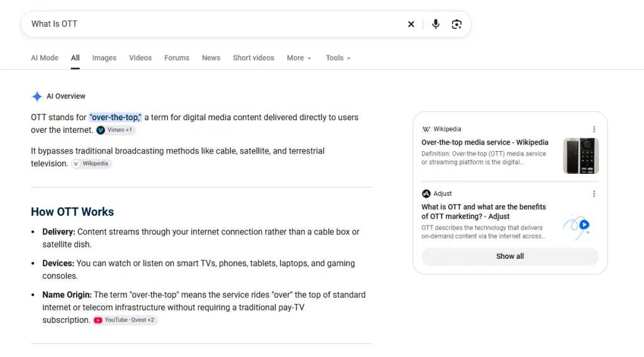The height and width of the screenshot is (357, 644).
Task: Open the three-dot menu for the Wikipedia result
Action: pyautogui.click(x=594, y=129)
